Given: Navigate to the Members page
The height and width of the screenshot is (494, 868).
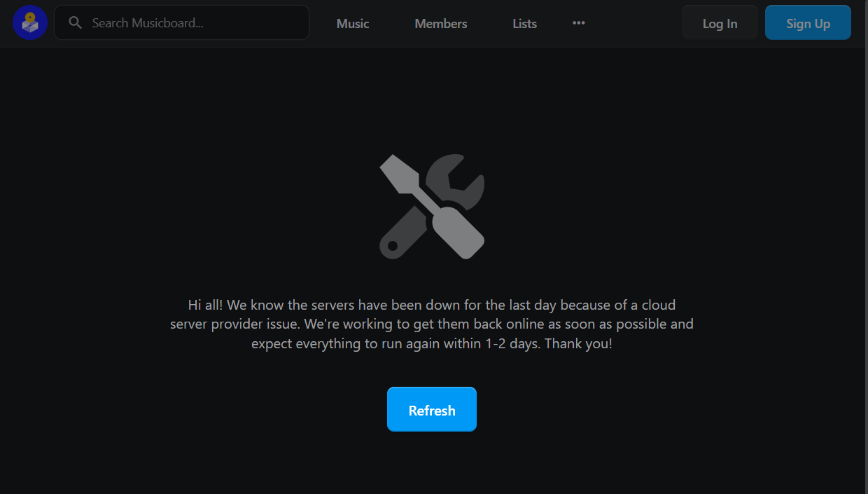Looking at the screenshot, I should coord(440,23).
